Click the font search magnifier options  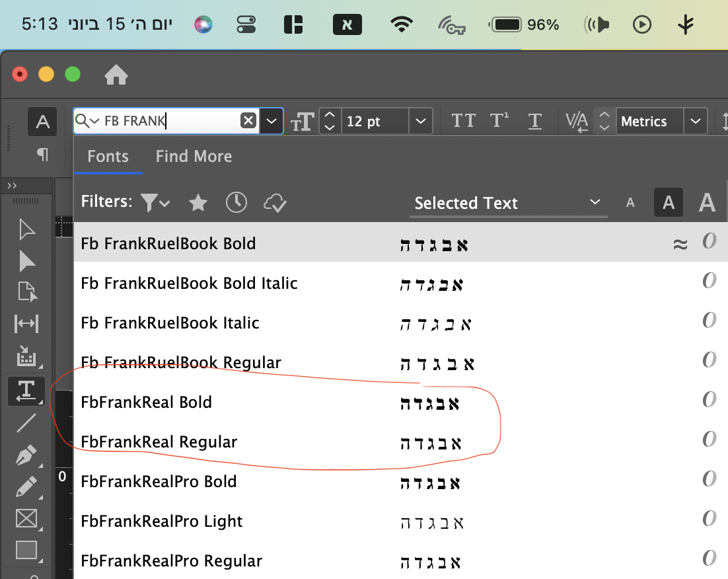87,121
